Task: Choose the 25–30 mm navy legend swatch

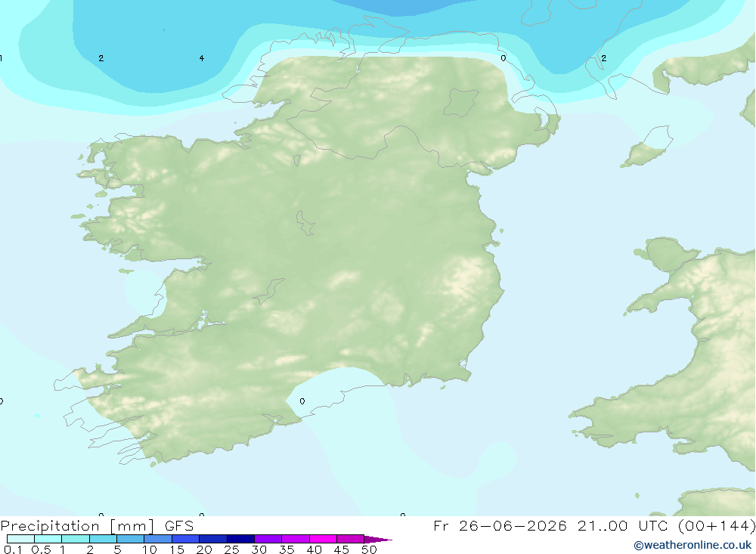Action: [x=240, y=539]
